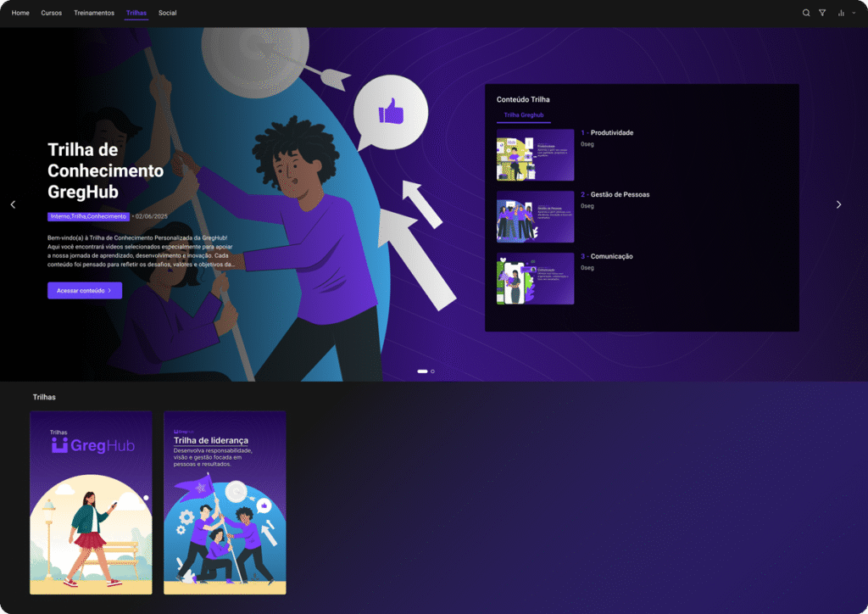
Task: Open the Gestão de Pessoas thumbnail
Action: tap(535, 217)
